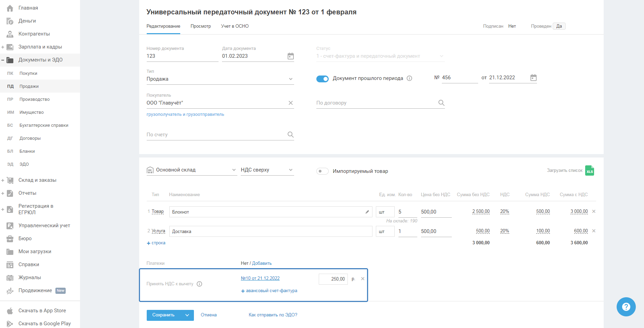The image size is (644, 328).
Task: Disable 'Документ прошлого периода' toggle
Action: (322, 79)
